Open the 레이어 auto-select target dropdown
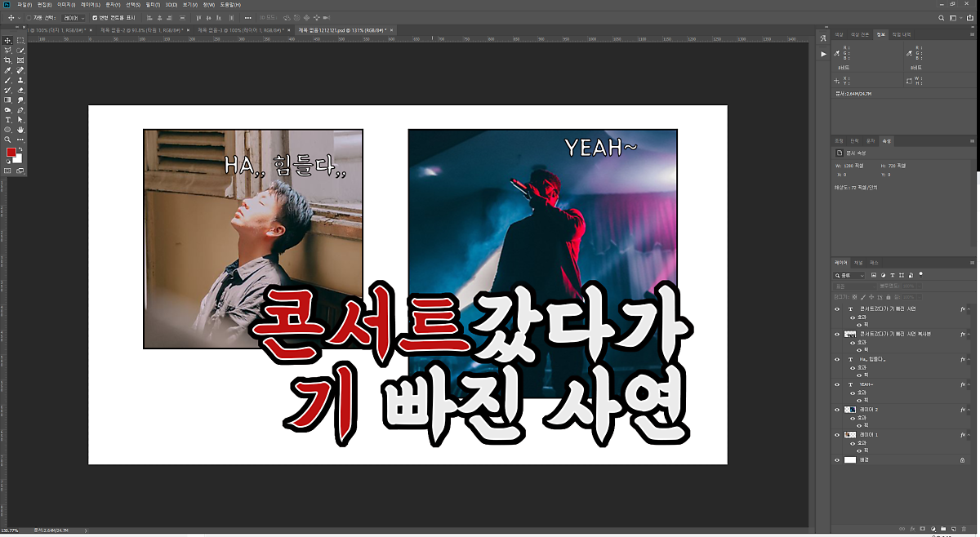This screenshot has width=980, height=537. pos(73,17)
